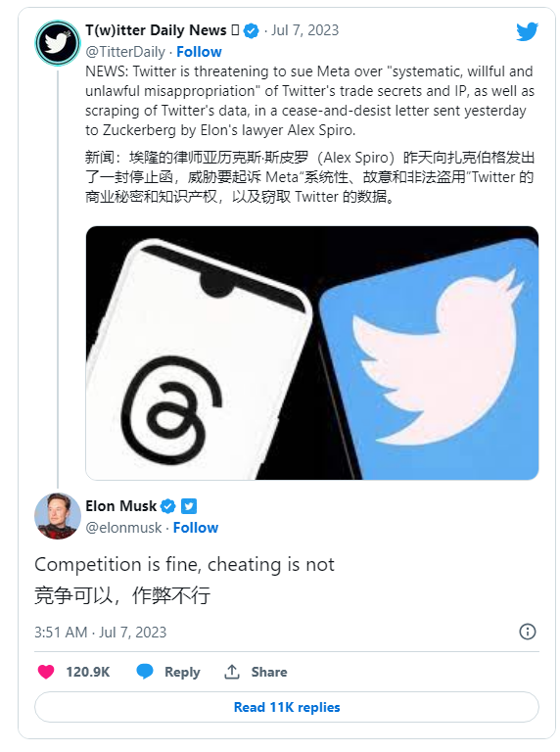The height and width of the screenshot is (752, 560).
Task: Click the Twitter bird logo in the top-right corner
Action: coord(527,31)
